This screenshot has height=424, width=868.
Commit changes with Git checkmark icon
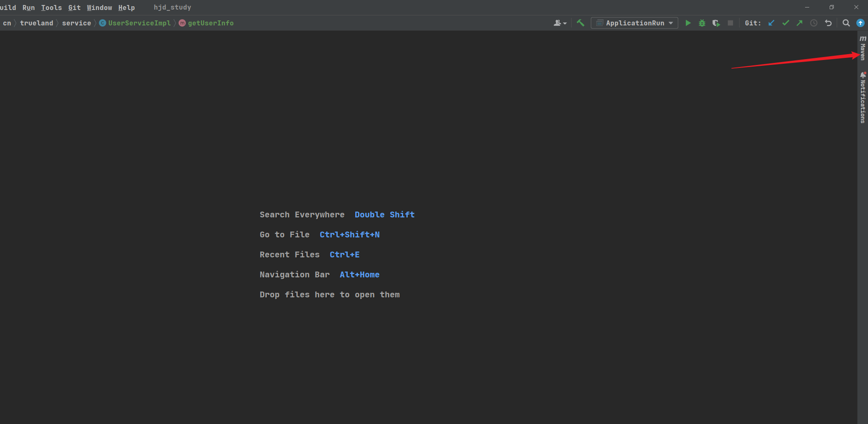pos(785,23)
